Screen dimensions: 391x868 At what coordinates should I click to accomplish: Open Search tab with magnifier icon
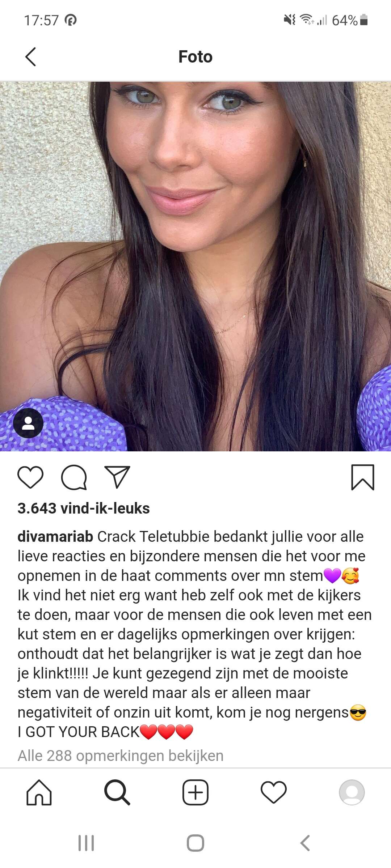click(117, 792)
